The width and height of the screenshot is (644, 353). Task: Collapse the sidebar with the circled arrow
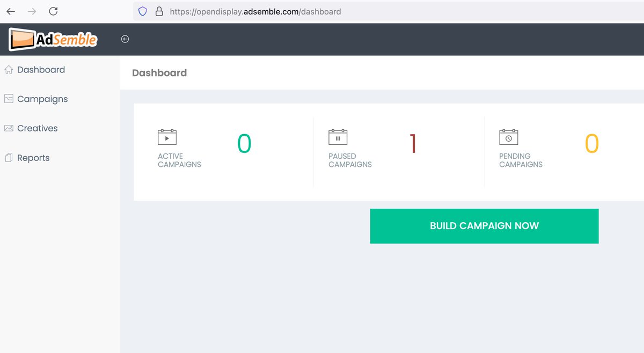(x=125, y=39)
